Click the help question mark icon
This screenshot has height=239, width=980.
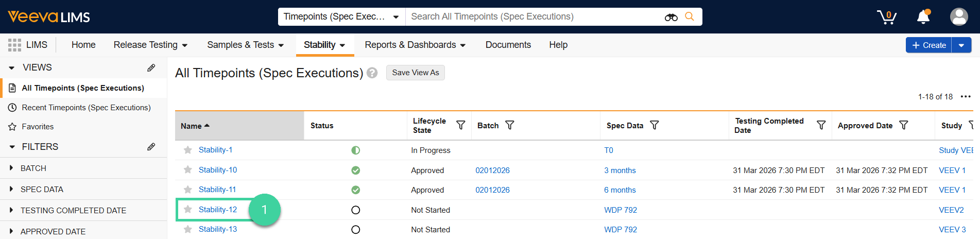click(x=372, y=73)
